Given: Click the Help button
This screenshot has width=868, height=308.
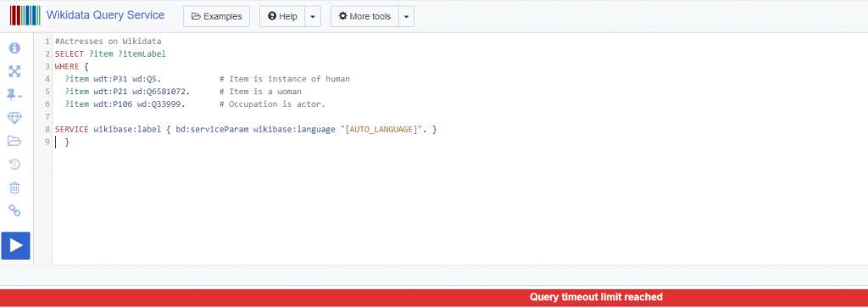Looking at the screenshot, I should (x=282, y=17).
